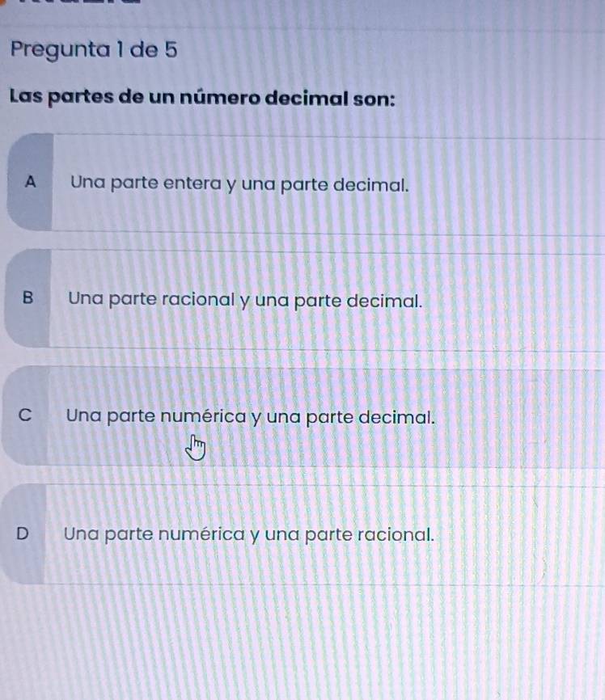Choose 'Una parte entera y una parte decimal'

pos(238,183)
